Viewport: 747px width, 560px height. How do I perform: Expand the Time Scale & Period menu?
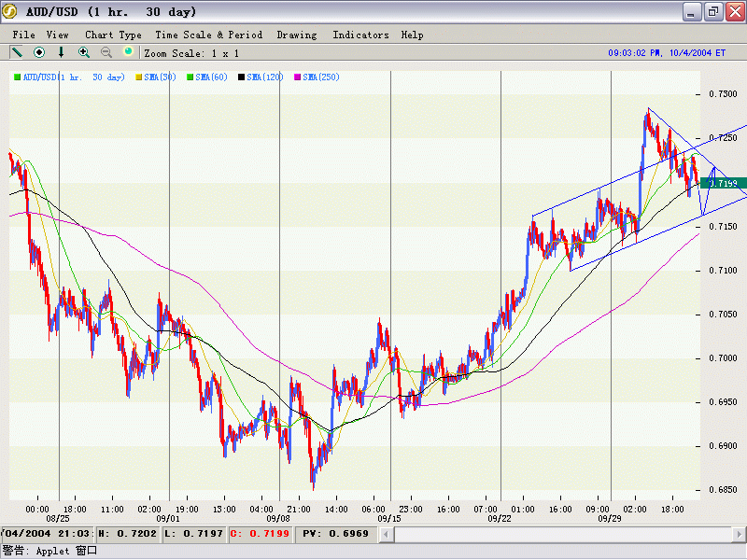(x=209, y=35)
